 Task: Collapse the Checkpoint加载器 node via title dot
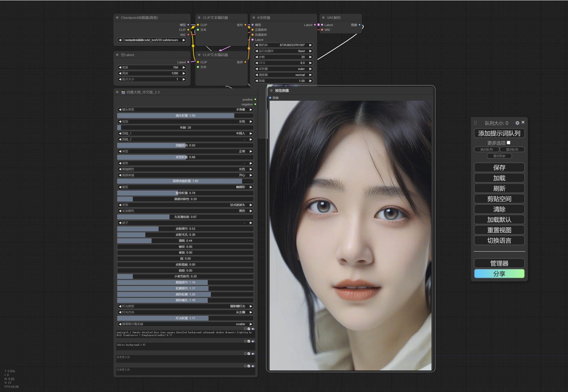tap(117, 18)
